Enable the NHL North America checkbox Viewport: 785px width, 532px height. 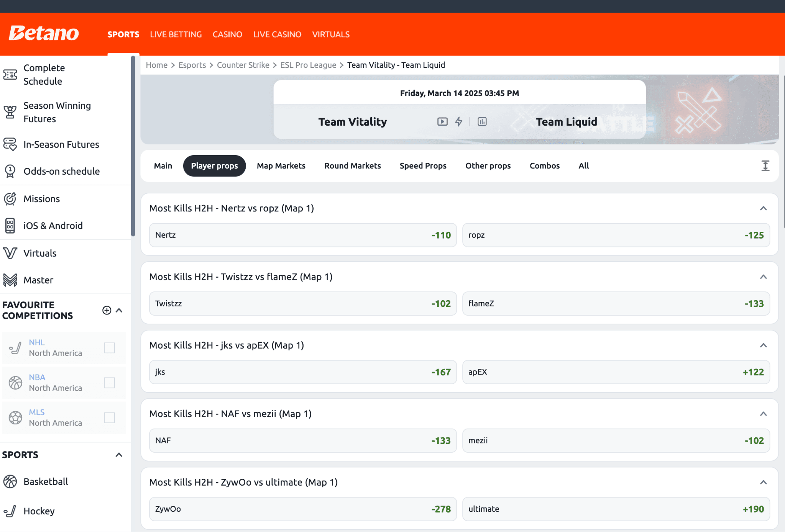[110, 347]
